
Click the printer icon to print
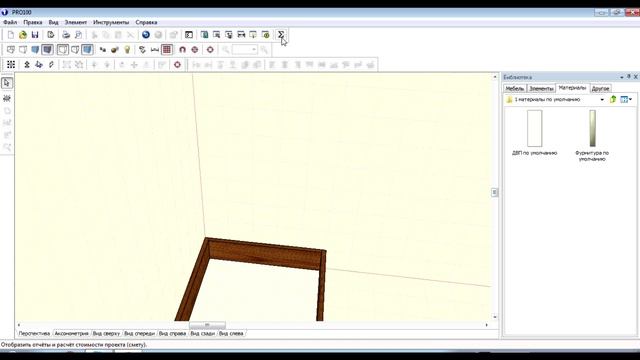coord(66,35)
